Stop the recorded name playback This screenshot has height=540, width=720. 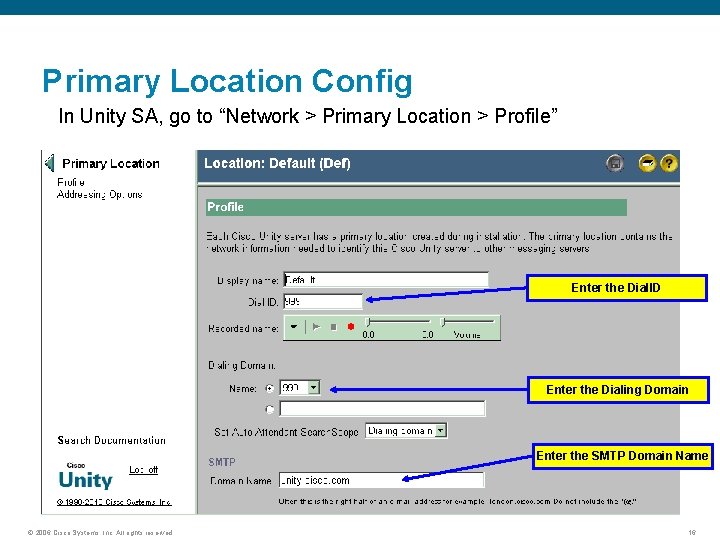coord(334,327)
